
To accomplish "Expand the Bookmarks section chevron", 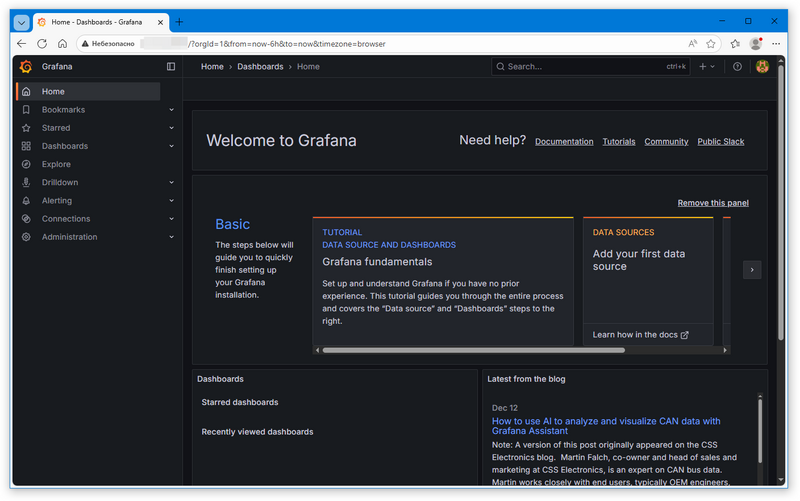I will click(x=171, y=110).
